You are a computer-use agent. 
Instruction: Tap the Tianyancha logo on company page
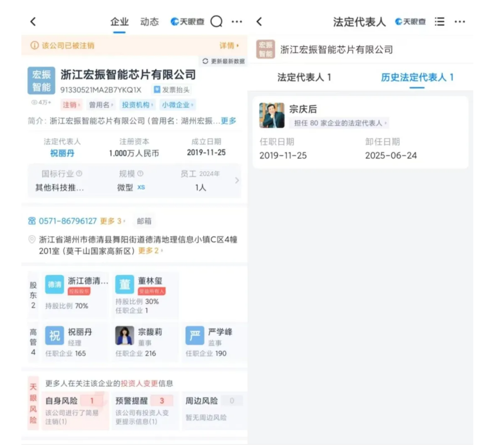click(187, 22)
